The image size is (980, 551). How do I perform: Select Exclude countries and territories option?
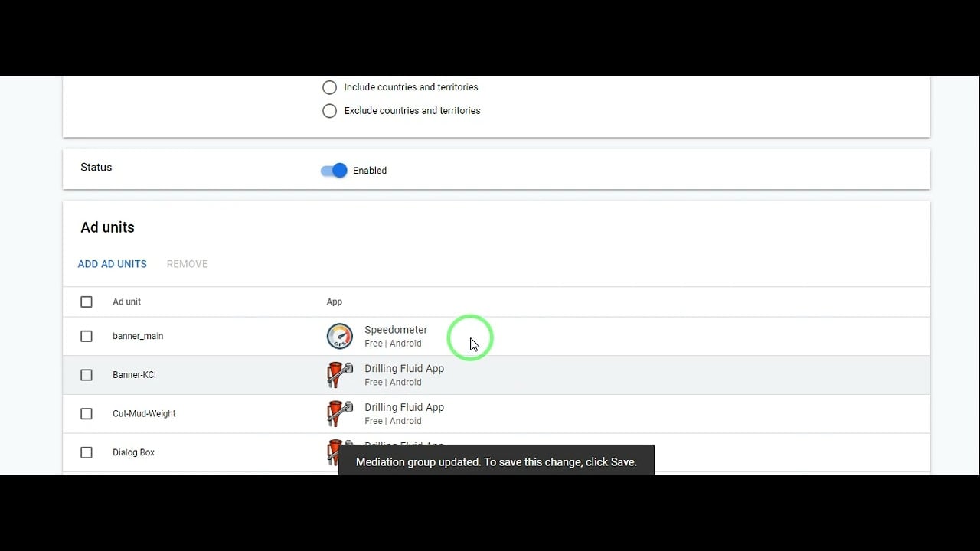(330, 111)
